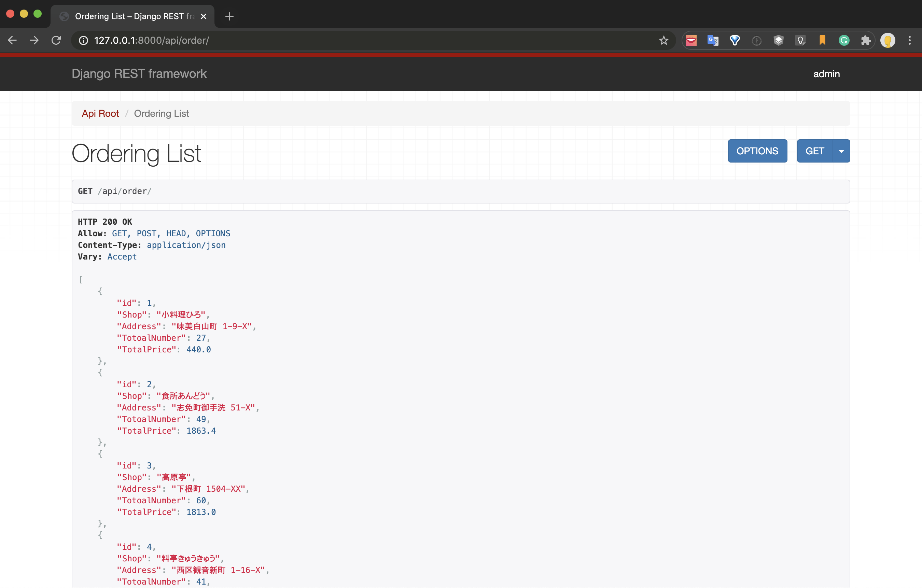The height and width of the screenshot is (588, 922).
Task: Navigate to Api Root breadcrumb link
Action: 100,113
